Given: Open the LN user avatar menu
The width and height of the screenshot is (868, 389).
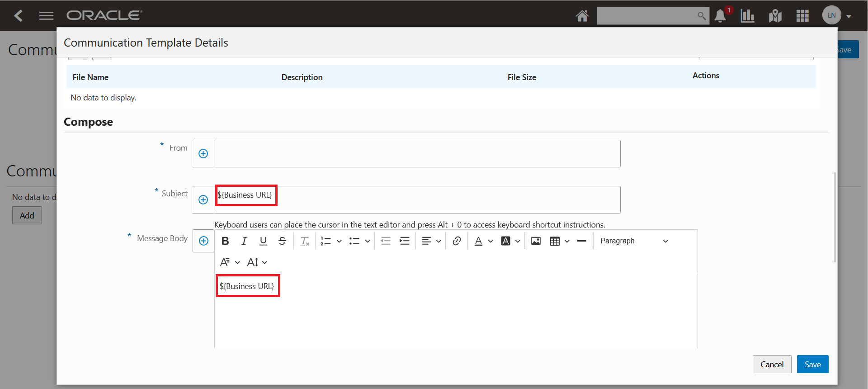Looking at the screenshot, I should 832,15.
